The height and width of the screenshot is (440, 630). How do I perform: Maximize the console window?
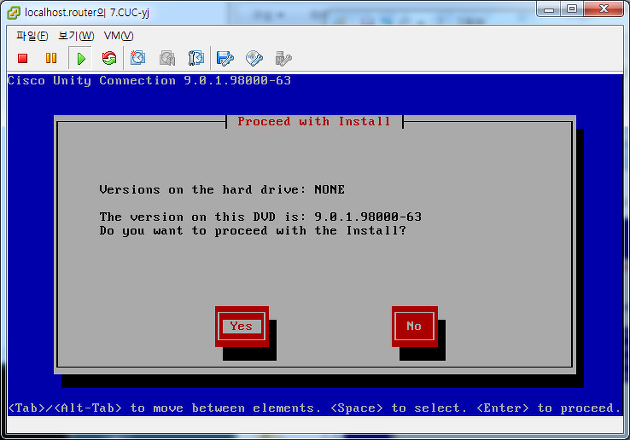572,9
